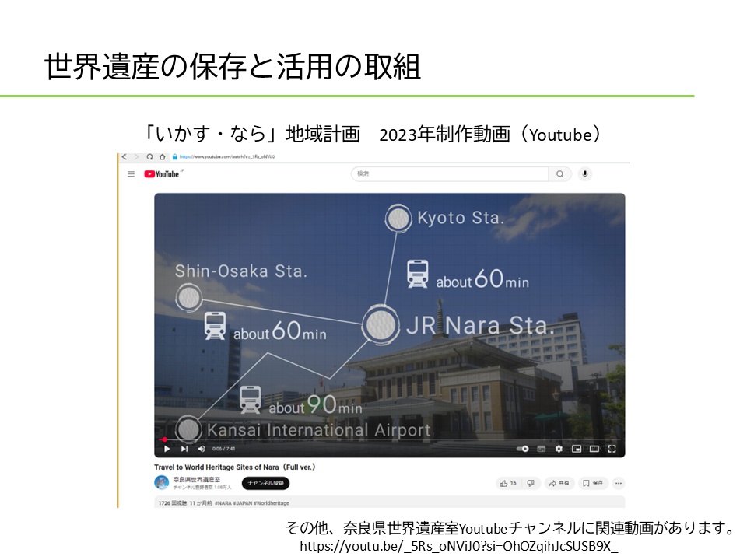Dislike the video
Image resolution: width=747 pixels, height=560 pixels.
pyautogui.click(x=530, y=483)
